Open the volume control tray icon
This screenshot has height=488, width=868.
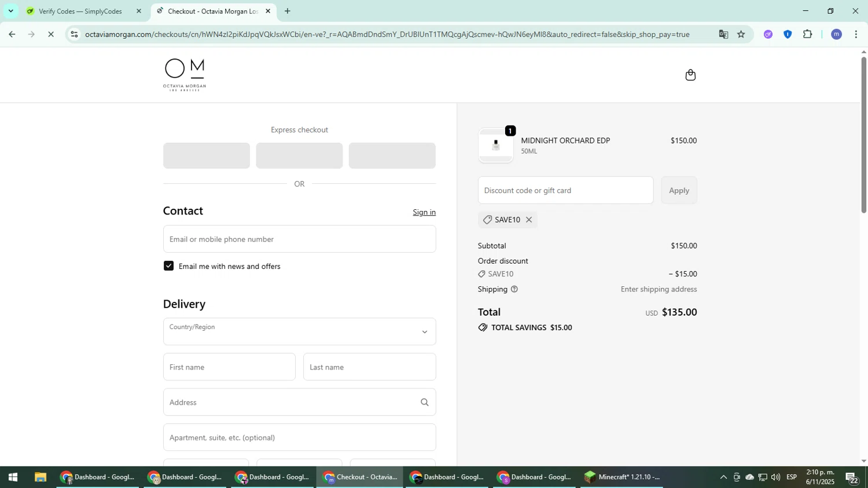point(775,478)
